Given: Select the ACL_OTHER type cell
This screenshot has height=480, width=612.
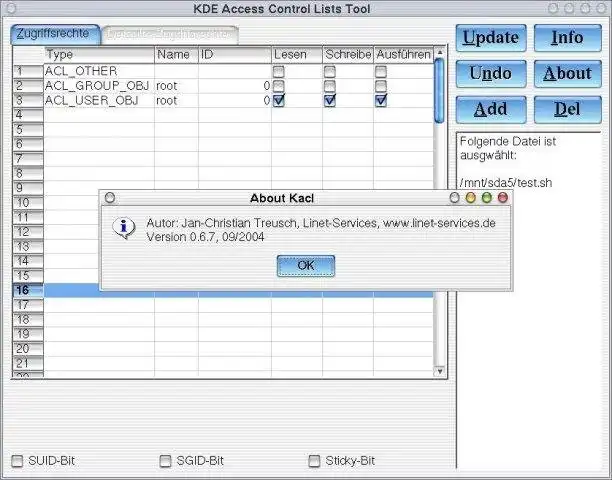Looking at the screenshot, I should pos(99,71).
